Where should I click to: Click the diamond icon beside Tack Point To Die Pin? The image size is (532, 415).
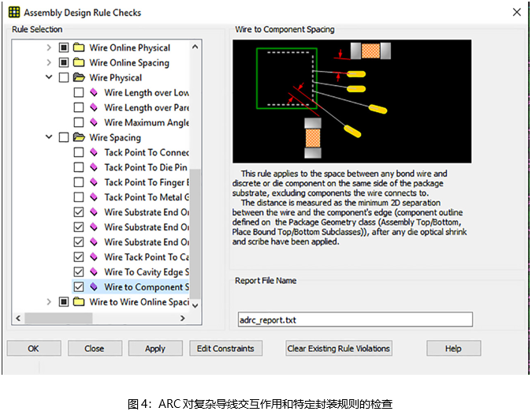pos(94,167)
